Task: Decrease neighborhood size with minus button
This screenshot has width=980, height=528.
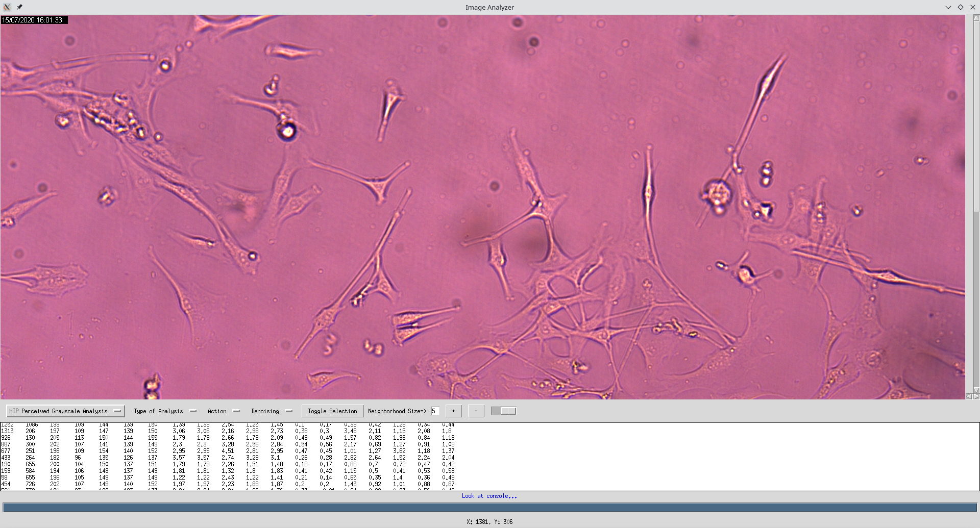Action: (476, 411)
